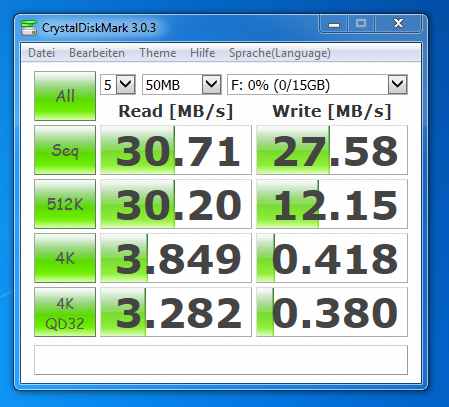Start the 4K QD32 test
The width and height of the screenshot is (449, 407).
(65, 312)
